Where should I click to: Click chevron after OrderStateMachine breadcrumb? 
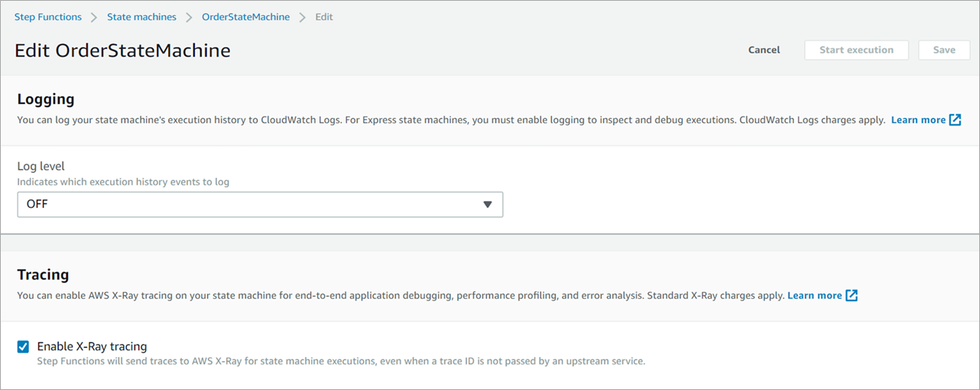[x=303, y=17]
